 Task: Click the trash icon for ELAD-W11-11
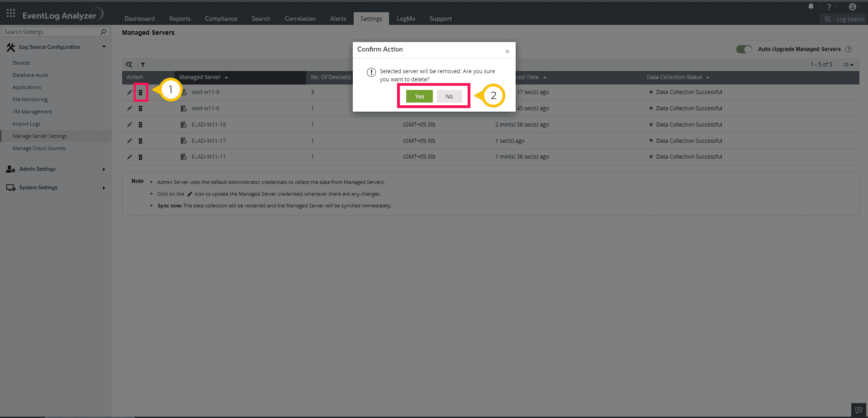point(141,157)
